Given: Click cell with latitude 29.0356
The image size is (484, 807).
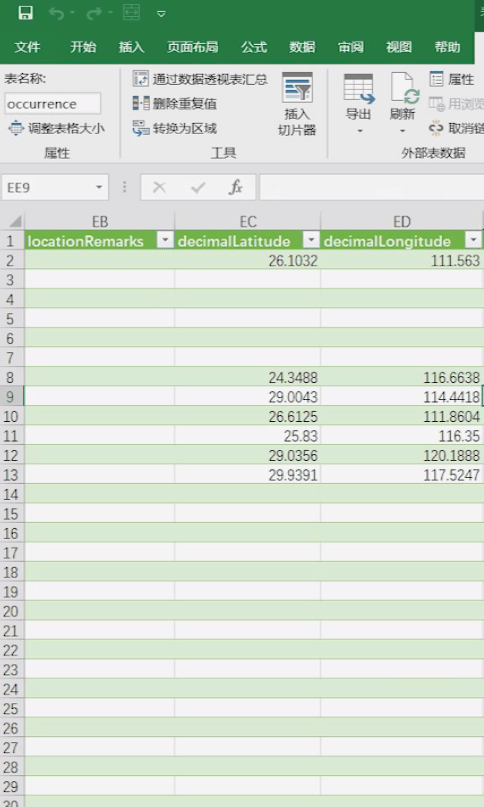Looking at the screenshot, I should [x=248, y=455].
